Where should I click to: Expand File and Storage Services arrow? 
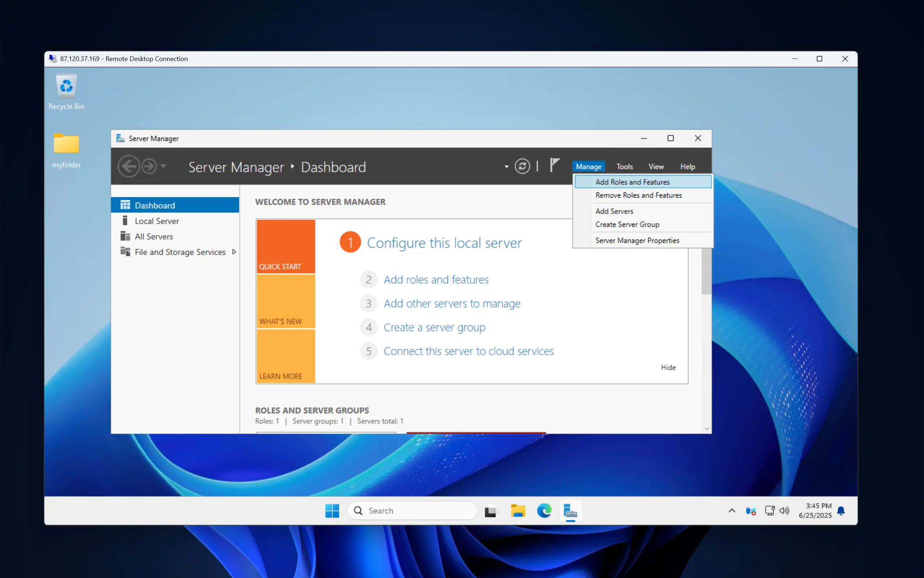click(x=234, y=252)
